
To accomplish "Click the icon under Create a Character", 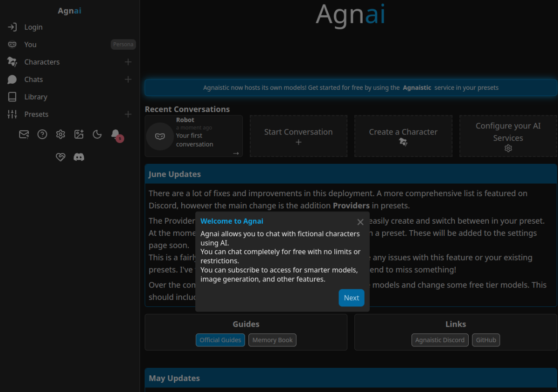I will coord(403,142).
